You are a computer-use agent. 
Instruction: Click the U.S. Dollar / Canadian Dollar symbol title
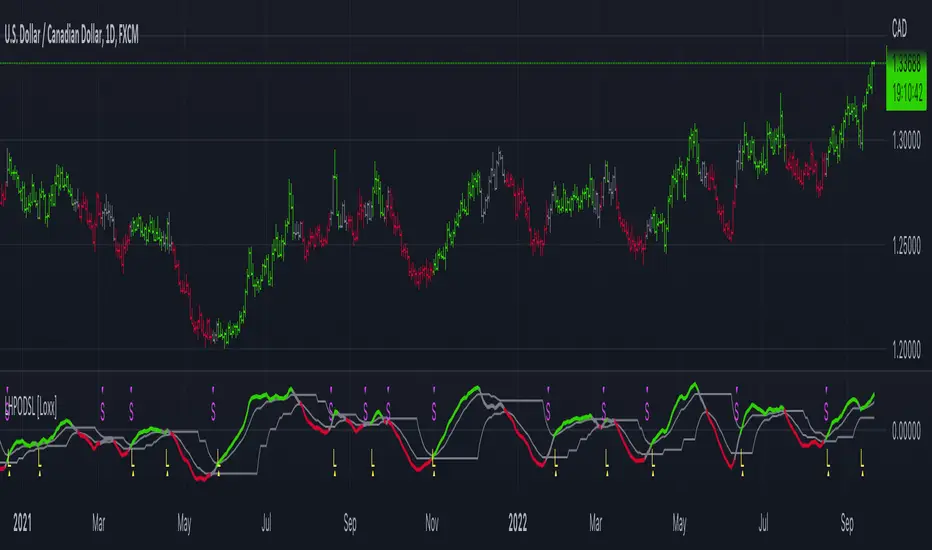coord(71,36)
